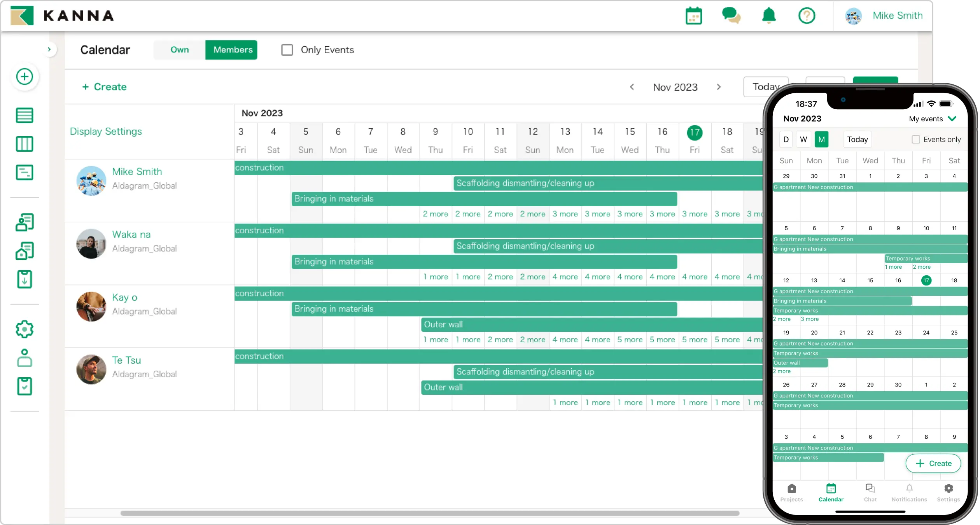Image resolution: width=980 pixels, height=525 pixels.
Task: Open notifications bell in top header
Action: (768, 16)
